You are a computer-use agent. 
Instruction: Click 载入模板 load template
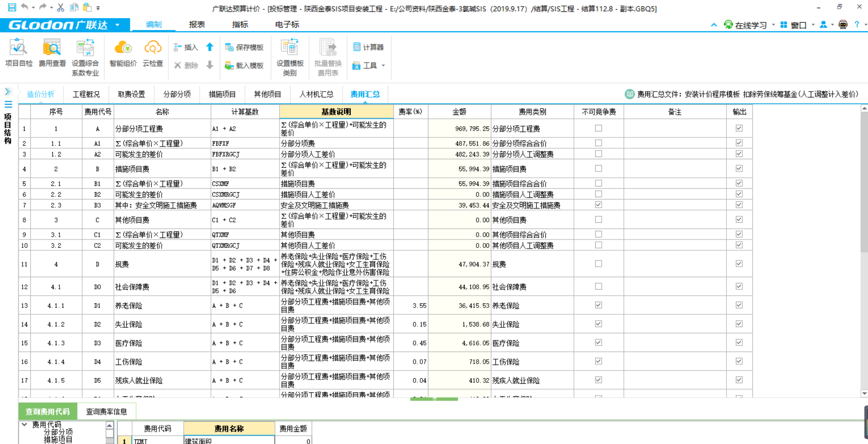point(245,65)
